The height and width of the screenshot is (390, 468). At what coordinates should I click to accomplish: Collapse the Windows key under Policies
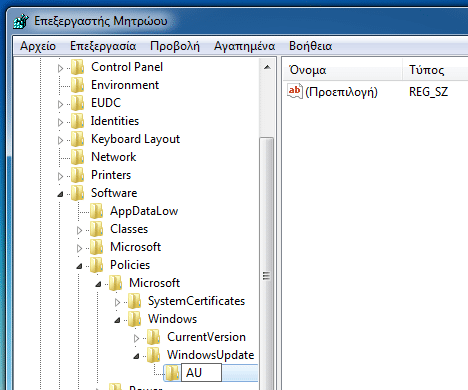click(117, 320)
